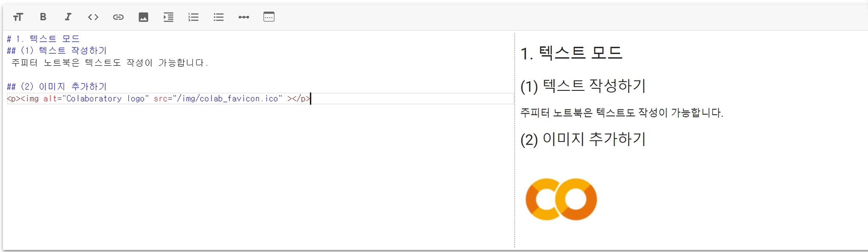Add a bulleted list

218,17
